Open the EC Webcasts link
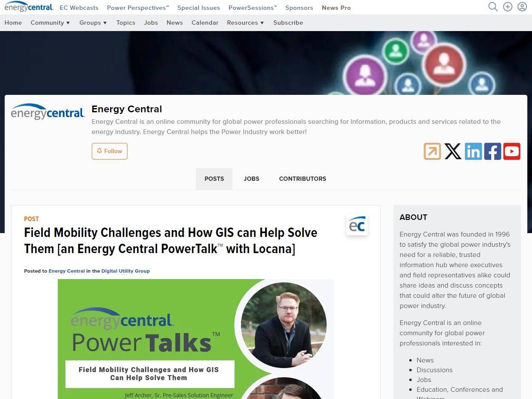The width and height of the screenshot is (532, 399). pyautogui.click(x=79, y=8)
